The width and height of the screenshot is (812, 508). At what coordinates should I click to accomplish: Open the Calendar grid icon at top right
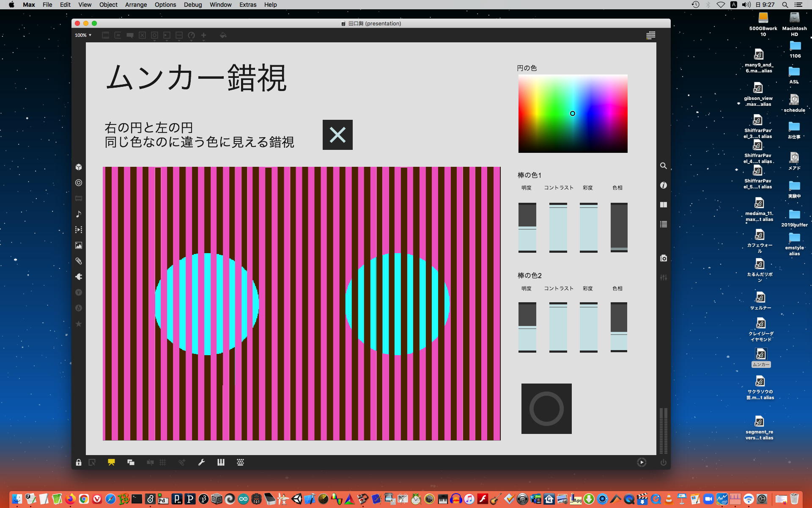[x=651, y=36]
